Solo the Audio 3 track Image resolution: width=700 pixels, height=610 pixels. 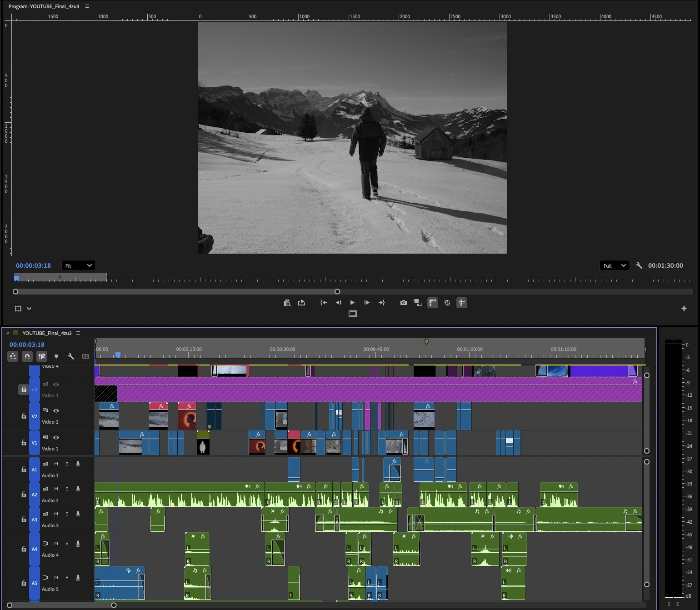click(x=67, y=514)
